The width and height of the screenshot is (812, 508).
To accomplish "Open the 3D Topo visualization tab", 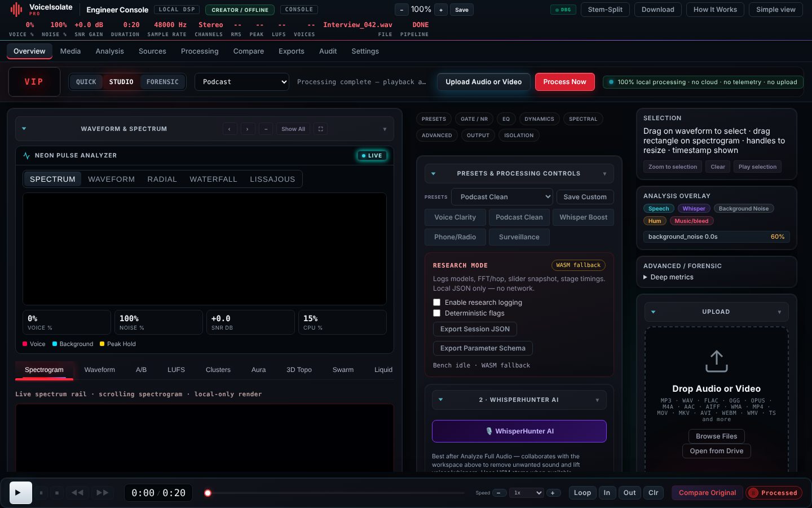I will 299,370.
